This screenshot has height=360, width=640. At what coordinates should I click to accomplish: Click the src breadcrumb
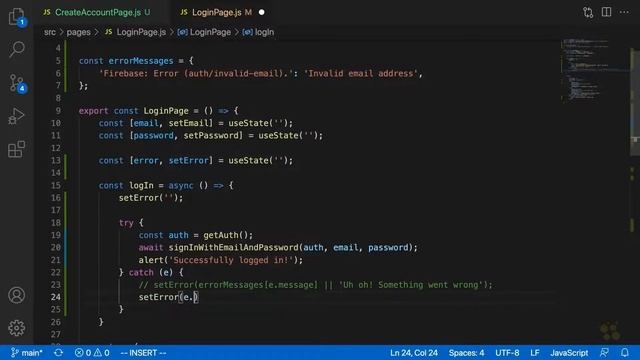click(x=50, y=32)
